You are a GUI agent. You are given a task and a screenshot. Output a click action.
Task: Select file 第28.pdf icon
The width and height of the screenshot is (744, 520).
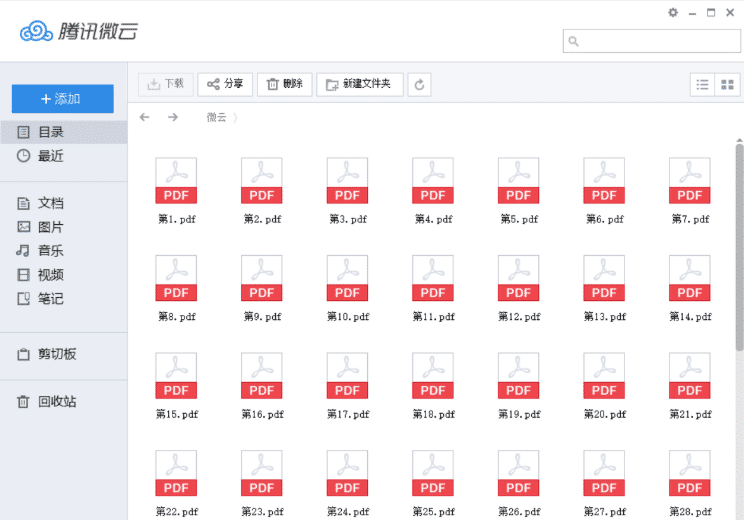[690, 473]
